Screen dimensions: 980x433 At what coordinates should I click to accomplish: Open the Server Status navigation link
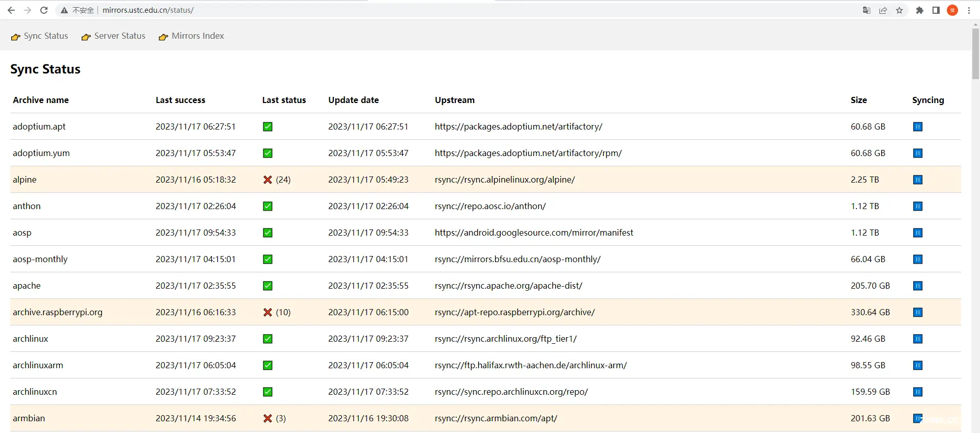point(114,36)
